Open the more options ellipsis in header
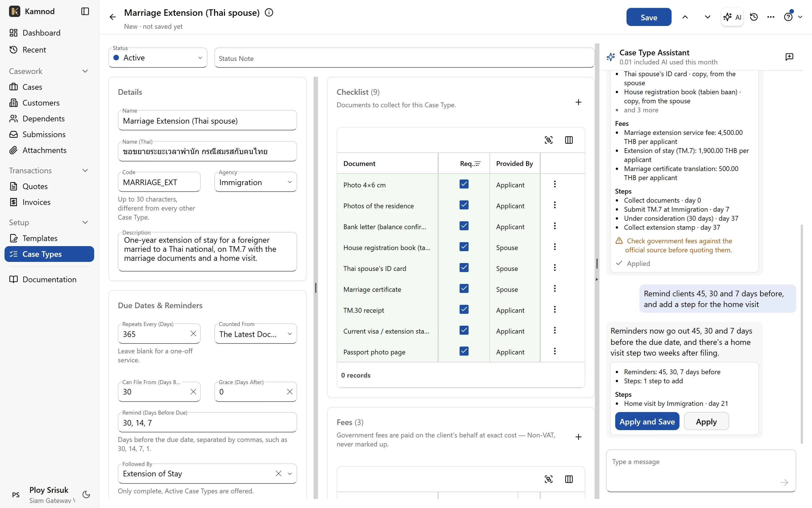This screenshot has height=508, width=812. (771, 17)
